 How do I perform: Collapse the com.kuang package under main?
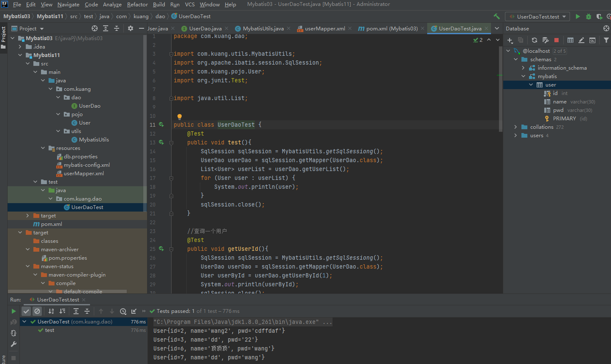point(50,89)
